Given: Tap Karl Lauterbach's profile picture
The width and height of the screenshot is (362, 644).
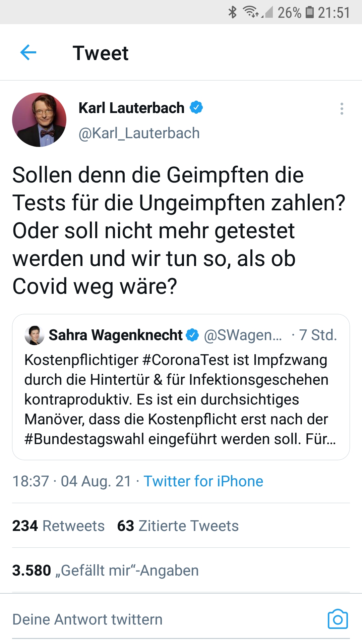Looking at the screenshot, I should (x=39, y=120).
